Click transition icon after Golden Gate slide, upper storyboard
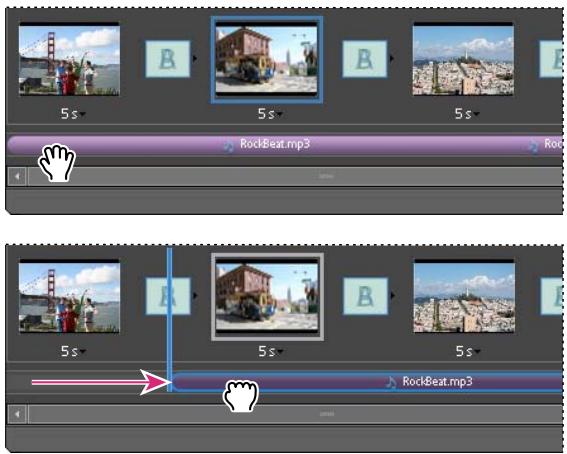567x454 pixels. [167, 59]
